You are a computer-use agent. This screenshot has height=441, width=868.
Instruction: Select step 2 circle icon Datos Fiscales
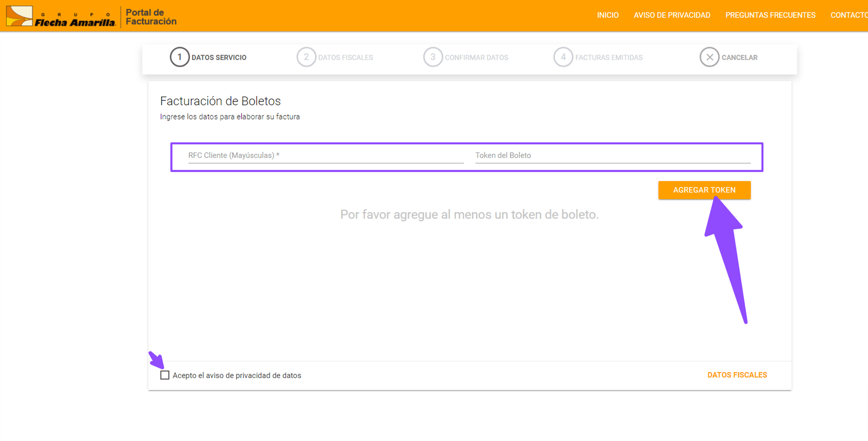[x=307, y=57]
